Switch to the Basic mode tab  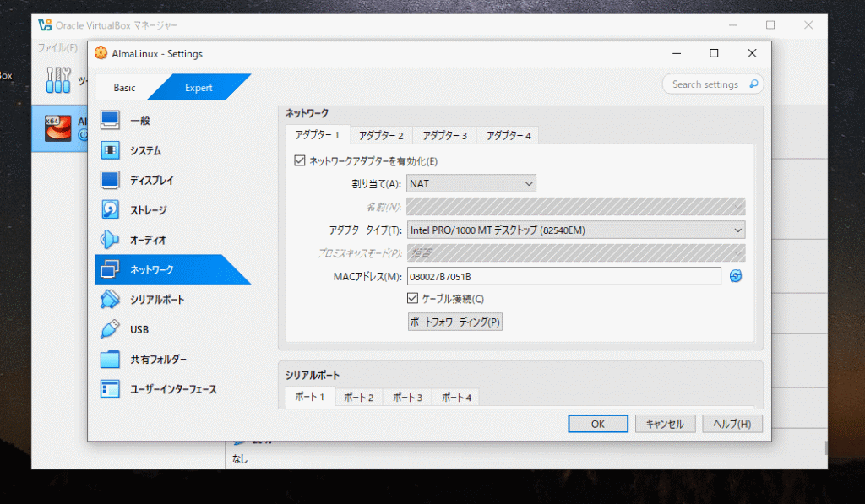coord(124,88)
